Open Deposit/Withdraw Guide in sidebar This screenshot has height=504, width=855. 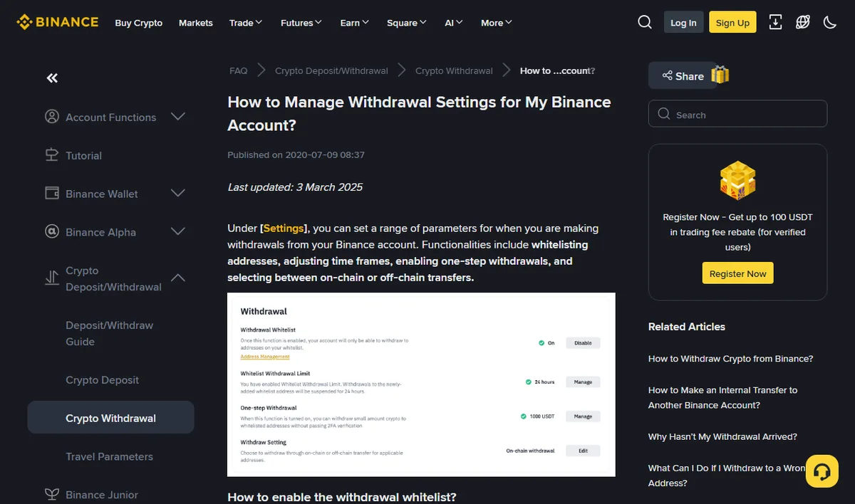[109, 333]
